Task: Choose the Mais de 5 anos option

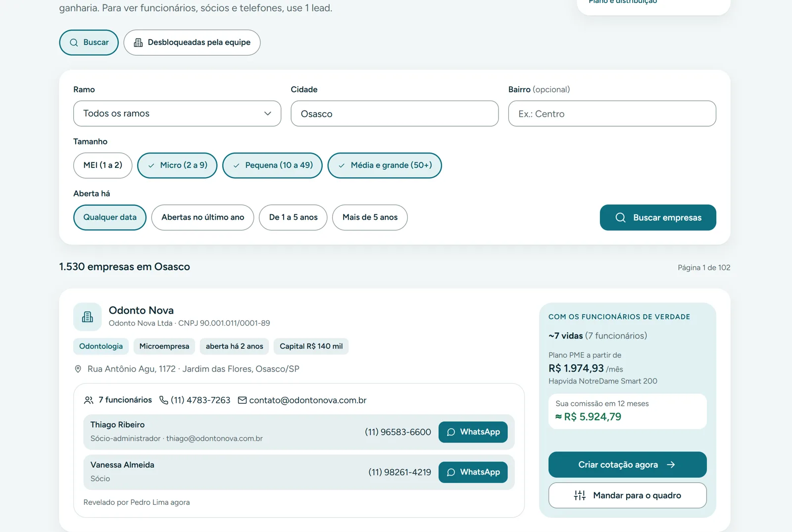Action: pyautogui.click(x=370, y=217)
